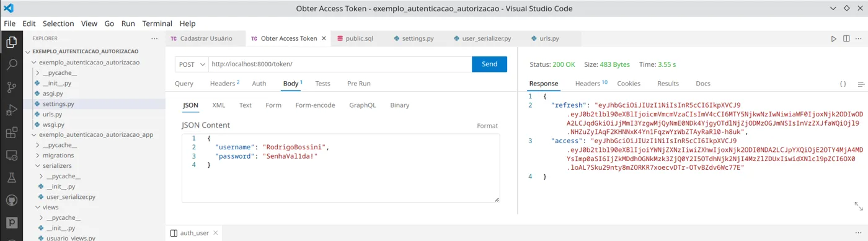Click the run triangle in editor title bar
Image resolution: width=868 pixels, height=241 pixels.
click(x=834, y=38)
